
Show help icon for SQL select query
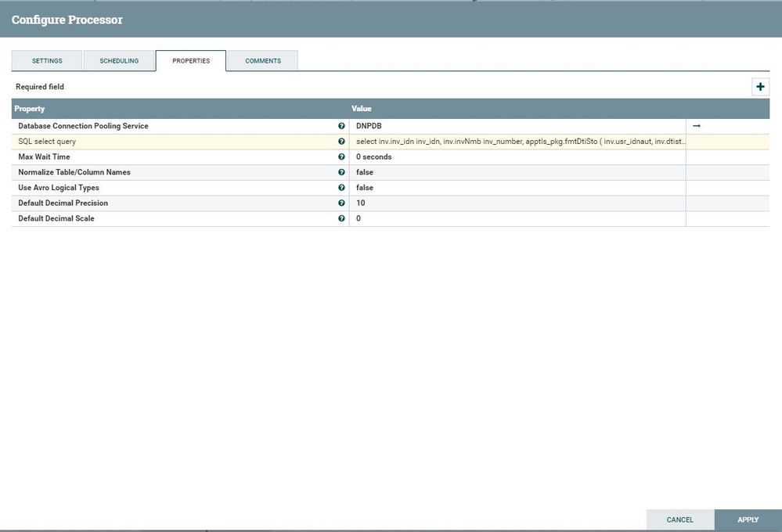(341, 142)
